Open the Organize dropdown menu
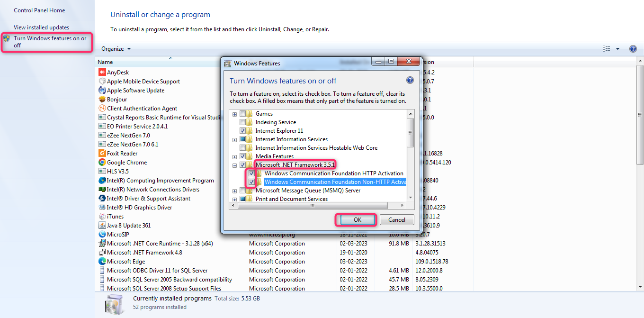 pos(116,49)
